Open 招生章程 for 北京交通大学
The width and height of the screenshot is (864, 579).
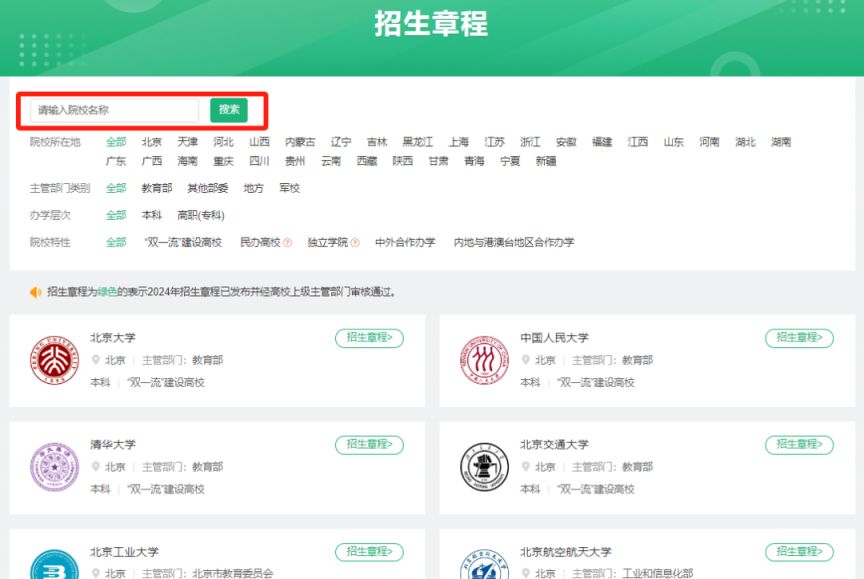click(x=799, y=445)
